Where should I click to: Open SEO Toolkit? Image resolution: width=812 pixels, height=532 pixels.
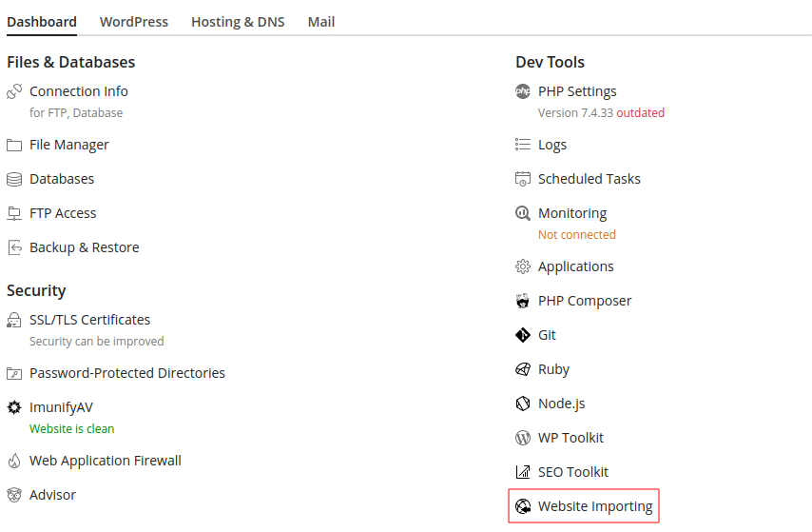pyautogui.click(x=572, y=472)
